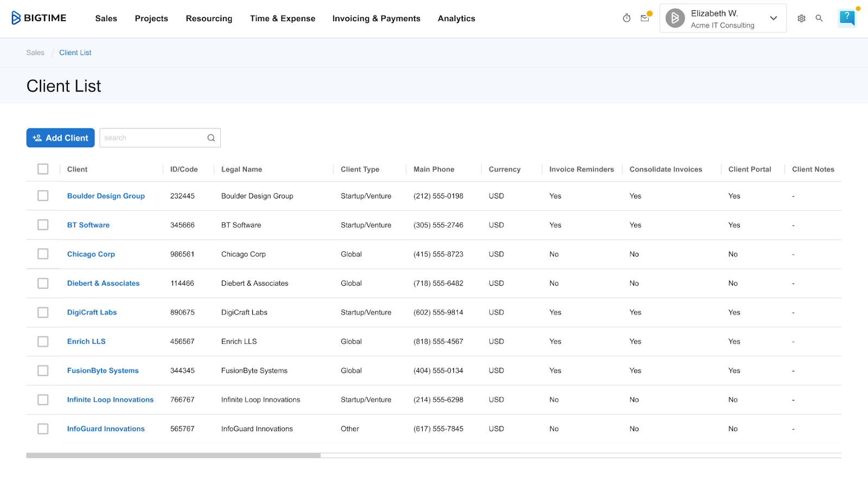This screenshot has width=868, height=496.
Task: Toggle the select-all checkbox in table header
Action: [43, 169]
